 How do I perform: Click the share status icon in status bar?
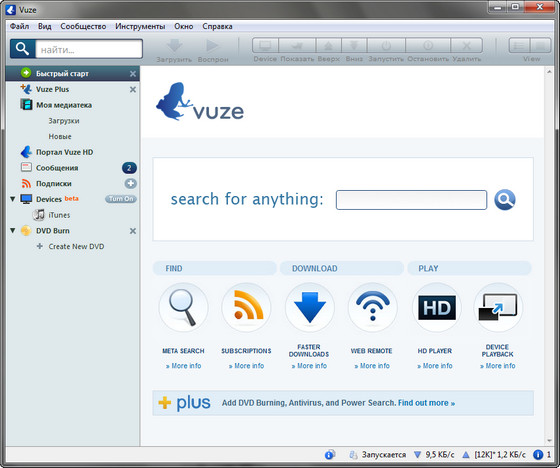[x=330, y=454]
